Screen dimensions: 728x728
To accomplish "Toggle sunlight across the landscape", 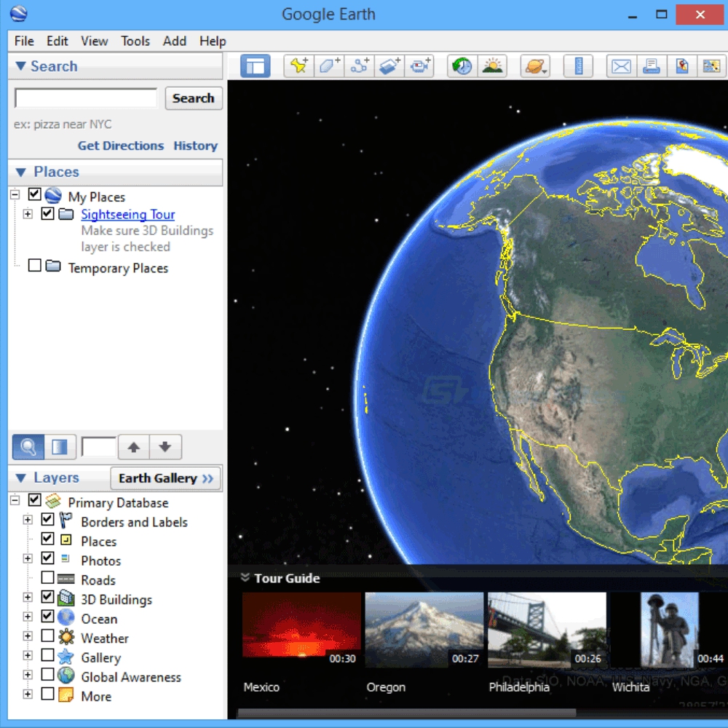I will [x=492, y=66].
